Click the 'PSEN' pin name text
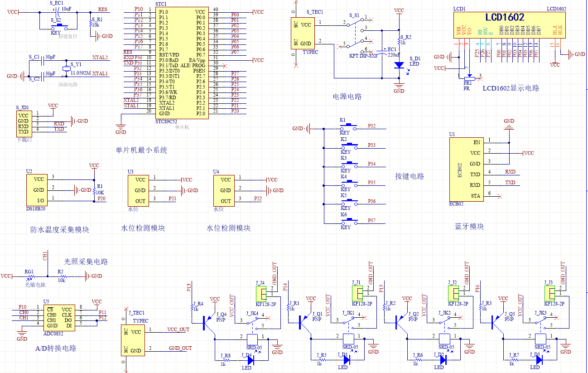The image size is (588, 373). click(199, 71)
